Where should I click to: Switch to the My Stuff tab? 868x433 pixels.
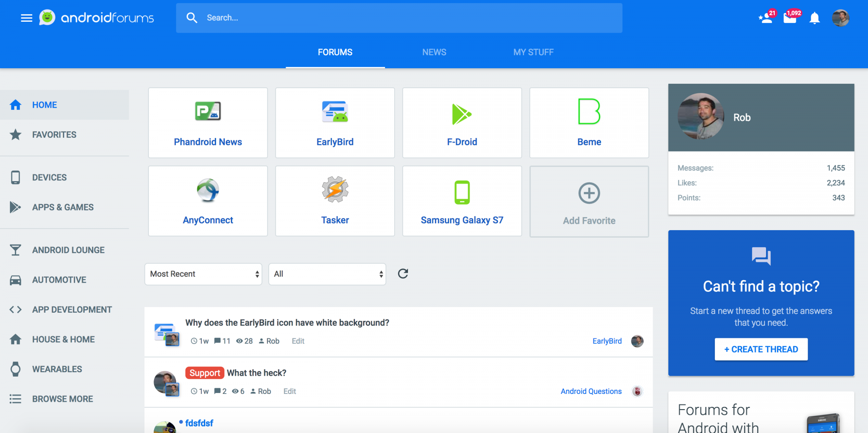pos(533,52)
